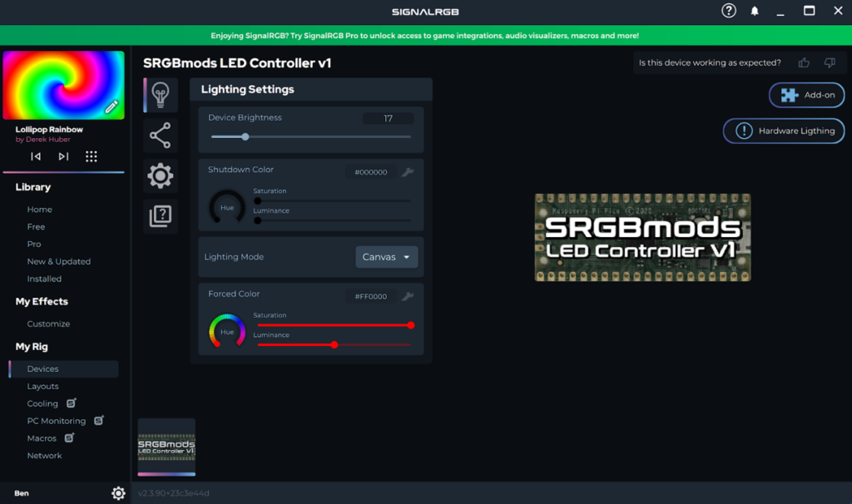The width and height of the screenshot is (852, 504).
Task: Open the SignalRGB Pro promotion banner
Action: tap(426, 36)
